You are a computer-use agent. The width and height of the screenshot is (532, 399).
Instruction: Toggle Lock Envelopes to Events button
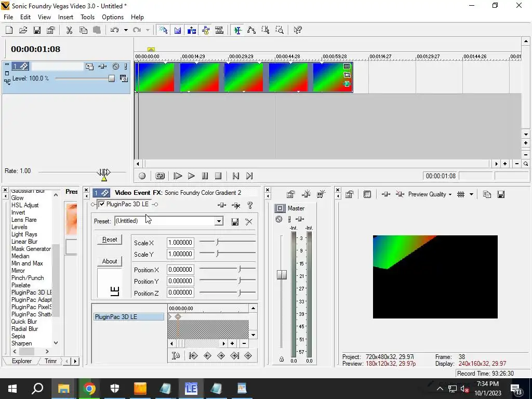coord(206,30)
